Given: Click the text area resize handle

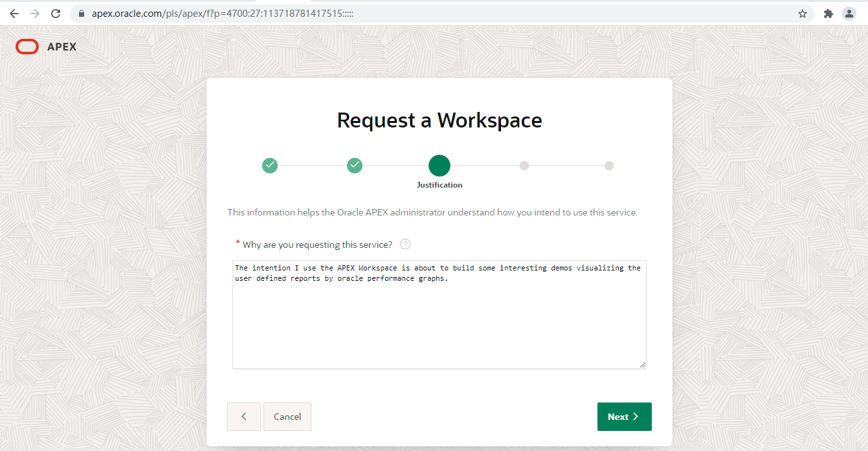Looking at the screenshot, I should coord(642,365).
